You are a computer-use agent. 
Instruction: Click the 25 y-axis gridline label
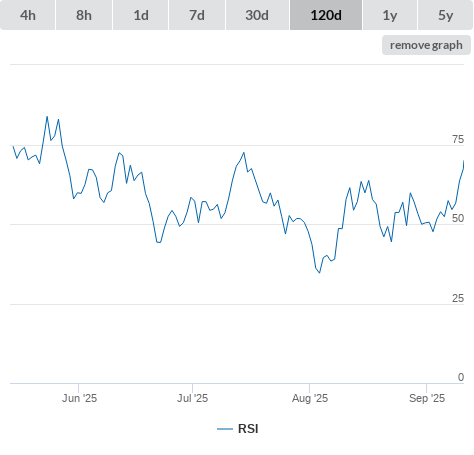[458, 298]
